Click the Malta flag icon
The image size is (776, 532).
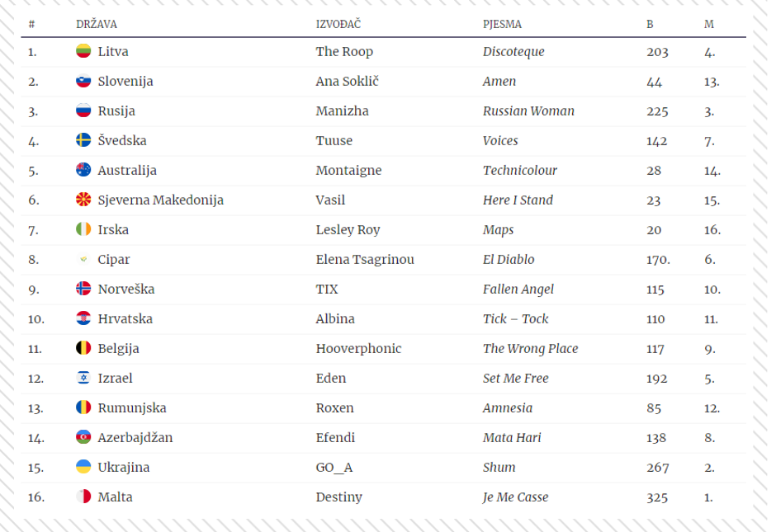click(x=83, y=497)
